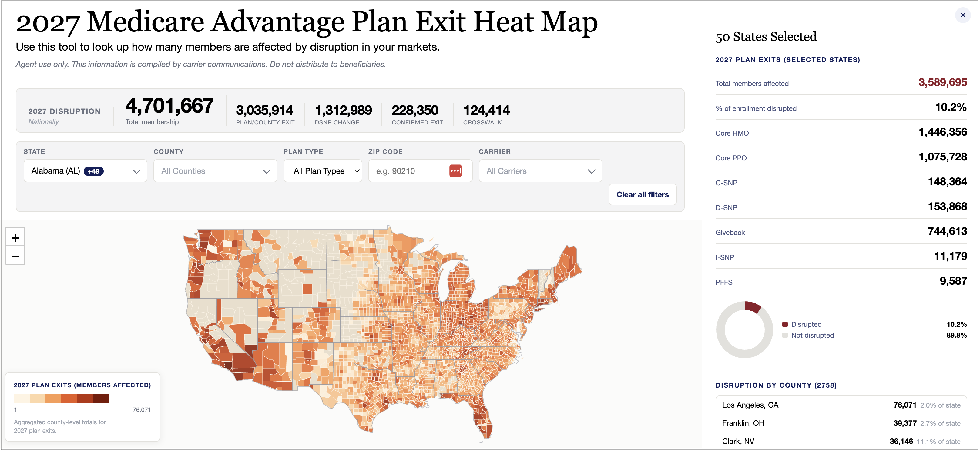This screenshot has height=450, width=980.
Task: Open the All Plan Types selector
Action: coord(323,171)
